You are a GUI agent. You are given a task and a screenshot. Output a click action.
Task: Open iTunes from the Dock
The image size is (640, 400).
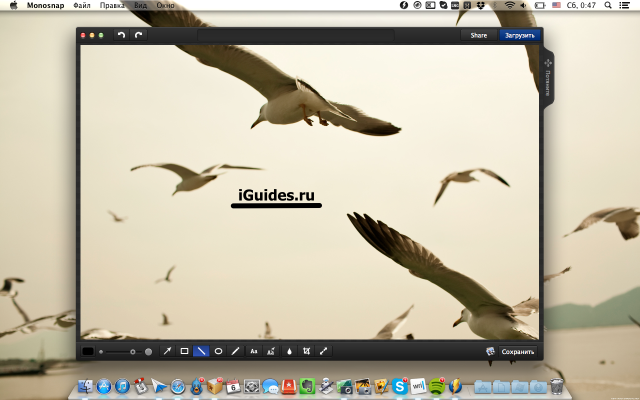point(122,386)
